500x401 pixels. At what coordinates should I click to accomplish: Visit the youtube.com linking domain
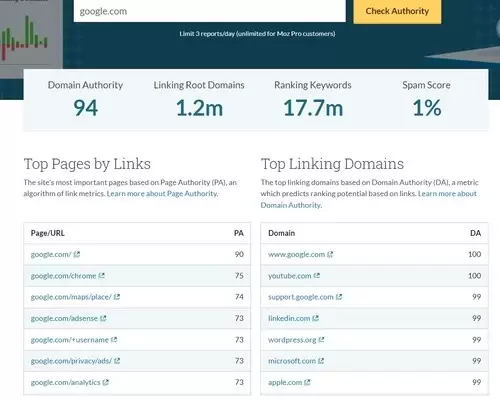(x=290, y=276)
